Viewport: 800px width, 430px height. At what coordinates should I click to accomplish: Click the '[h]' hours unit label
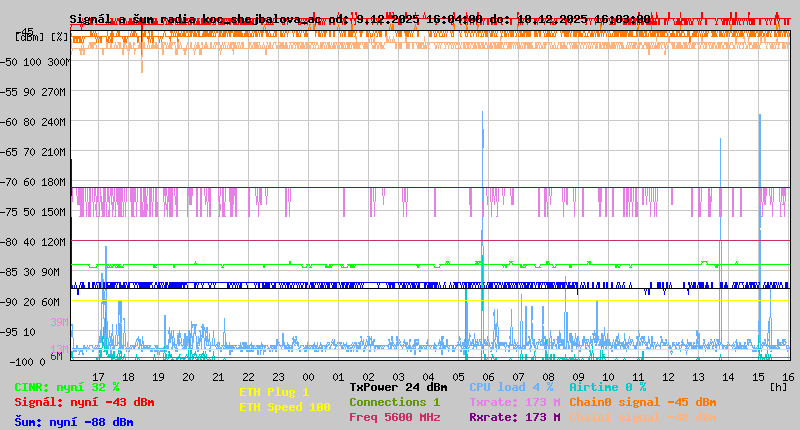point(778,387)
